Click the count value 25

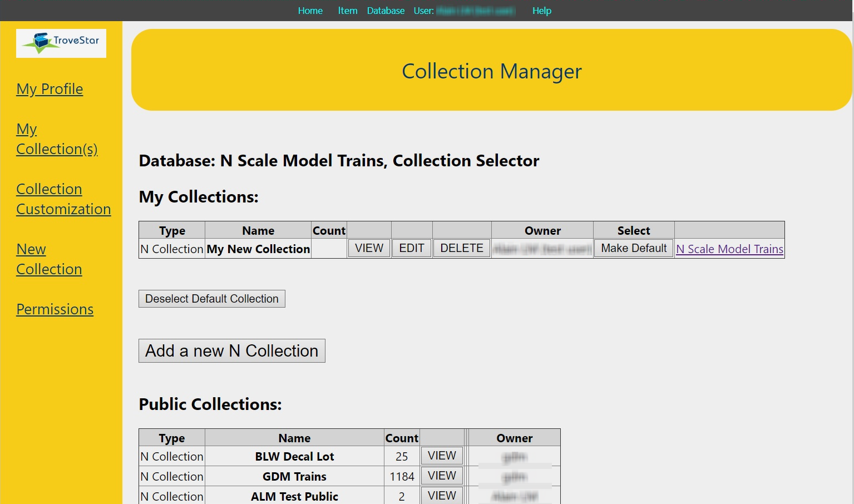[402, 456]
